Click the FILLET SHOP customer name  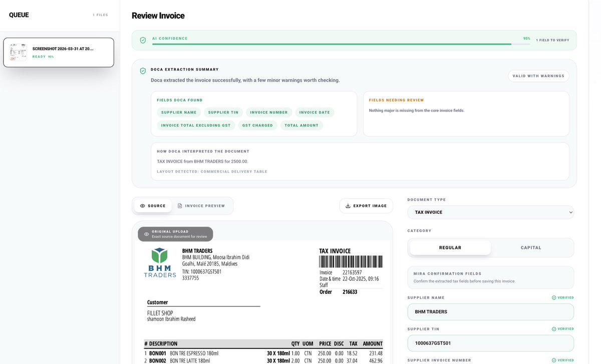(160, 313)
